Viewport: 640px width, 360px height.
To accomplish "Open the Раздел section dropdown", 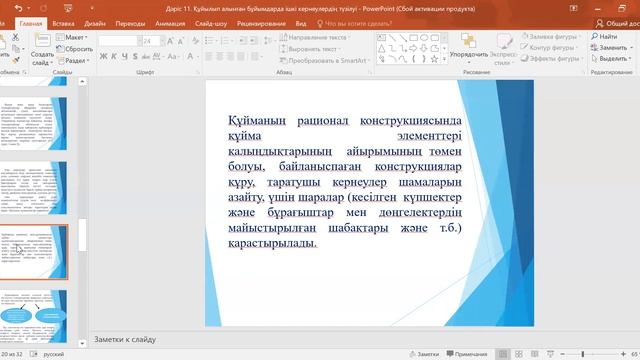I will 73,60.
